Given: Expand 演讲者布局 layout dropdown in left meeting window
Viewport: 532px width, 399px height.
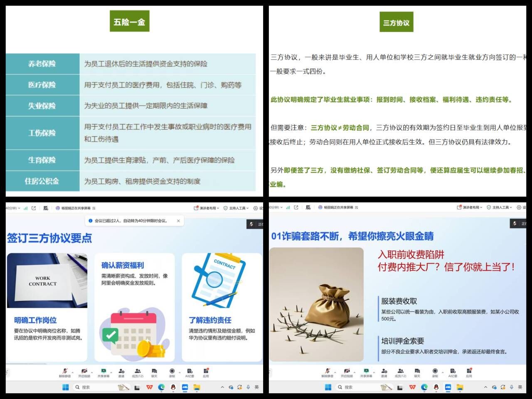Looking at the screenshot, I should pyautogui.click(x=205, y=208).
